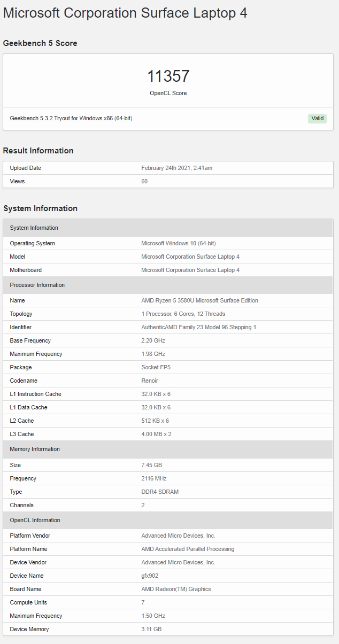Image resolution: width=339 pixels, height=644 pixels.
Task: Click the Board Name value AMD Radeon(TM) Graphics
Action: 176,589
